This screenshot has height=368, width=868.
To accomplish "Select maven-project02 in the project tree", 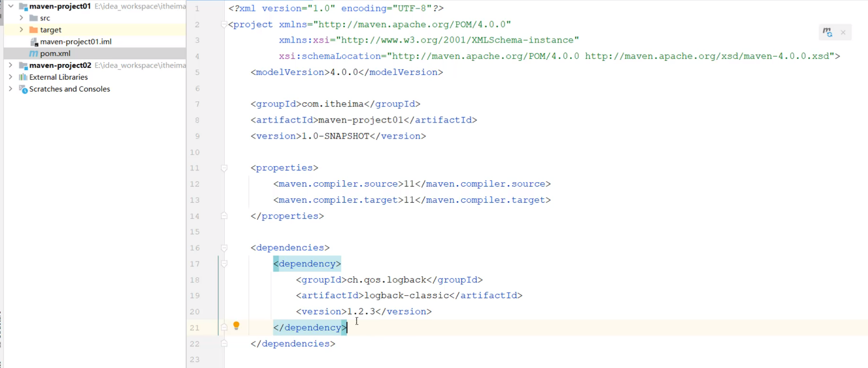I will point(60,65).
